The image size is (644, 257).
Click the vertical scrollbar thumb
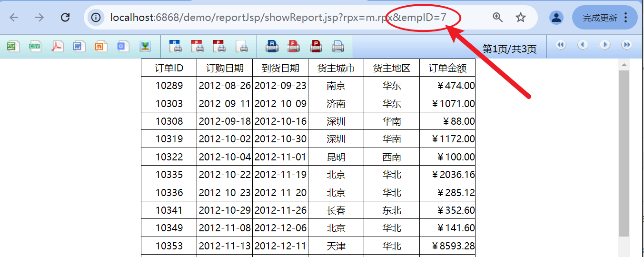click(x=624, y=153)
